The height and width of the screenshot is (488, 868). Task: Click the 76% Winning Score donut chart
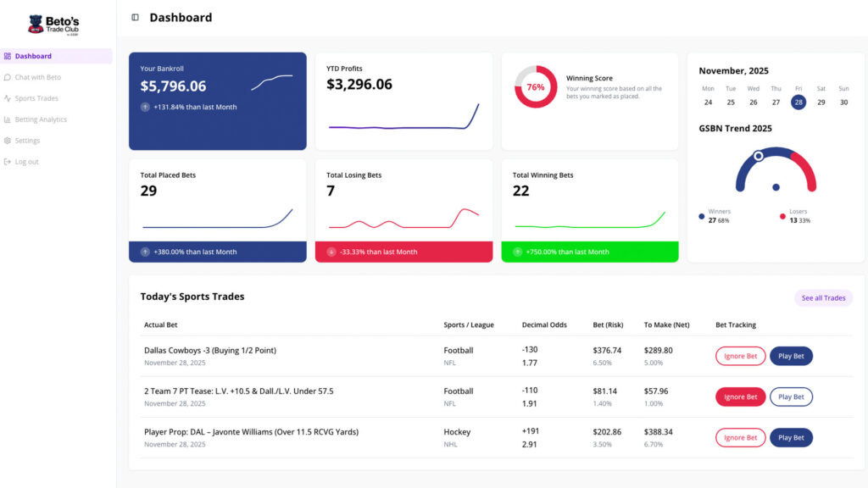536,87
